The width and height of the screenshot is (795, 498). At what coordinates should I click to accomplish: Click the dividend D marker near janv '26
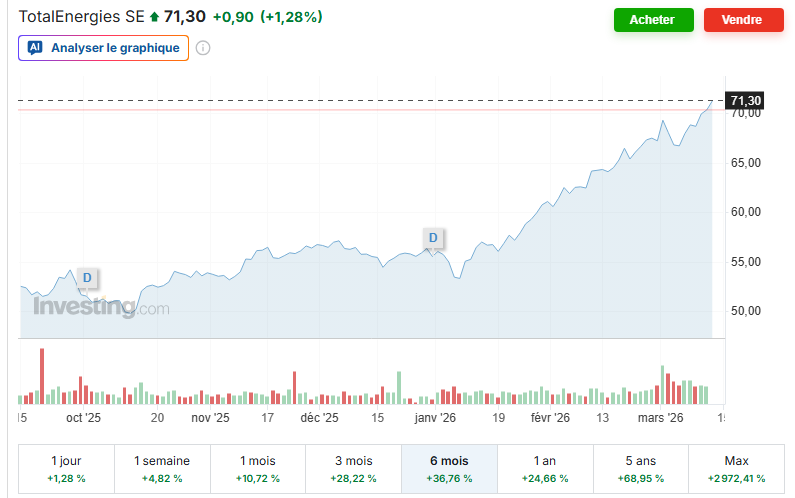coord(433,238)
